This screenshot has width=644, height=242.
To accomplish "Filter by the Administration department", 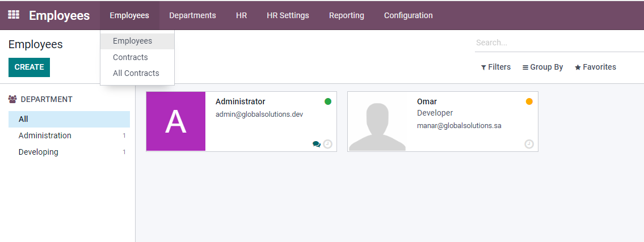I will point(45,135).
